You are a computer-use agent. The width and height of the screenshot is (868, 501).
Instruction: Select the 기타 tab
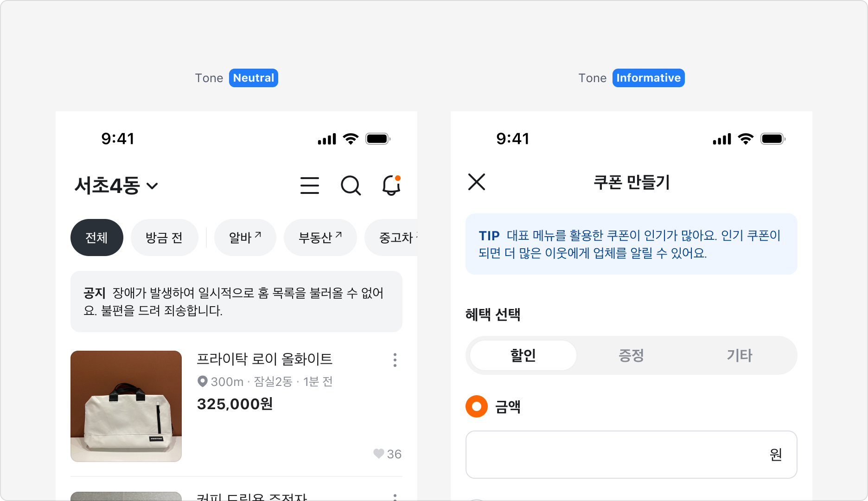739,355
